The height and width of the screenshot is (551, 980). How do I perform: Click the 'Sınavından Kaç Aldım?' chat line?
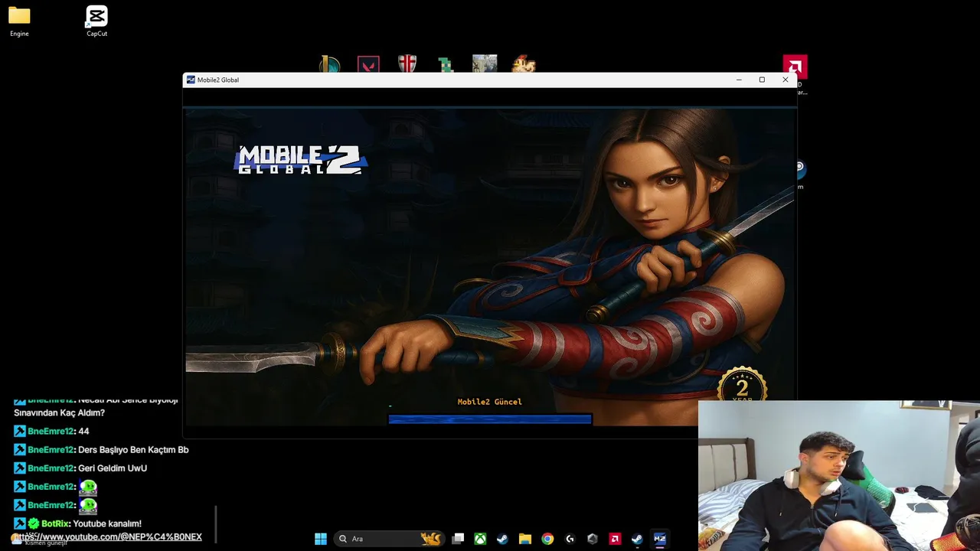(59, 413)
